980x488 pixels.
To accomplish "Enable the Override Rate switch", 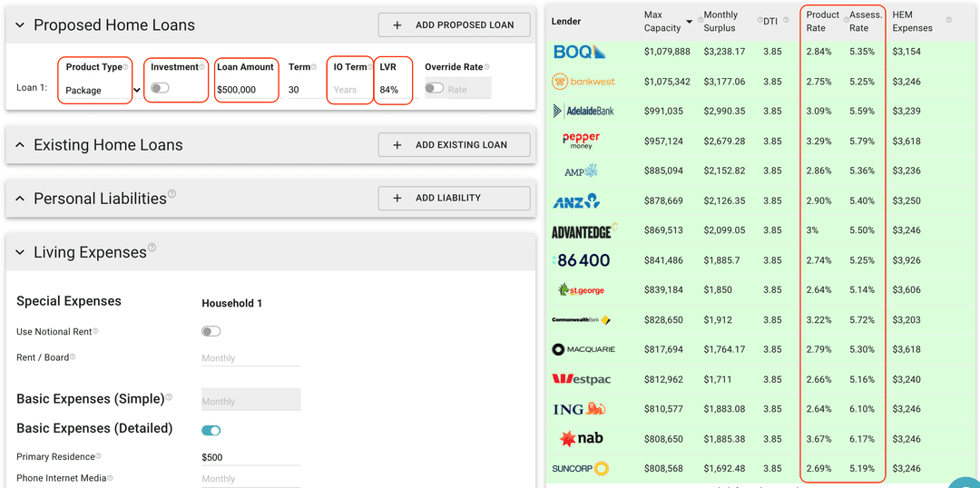I will (435, 89).
